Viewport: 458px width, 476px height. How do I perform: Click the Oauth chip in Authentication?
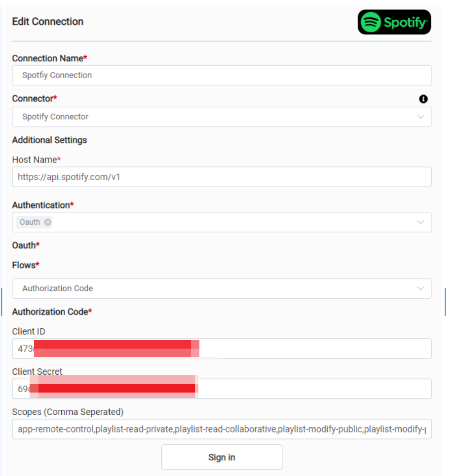[x=30, y=222]
